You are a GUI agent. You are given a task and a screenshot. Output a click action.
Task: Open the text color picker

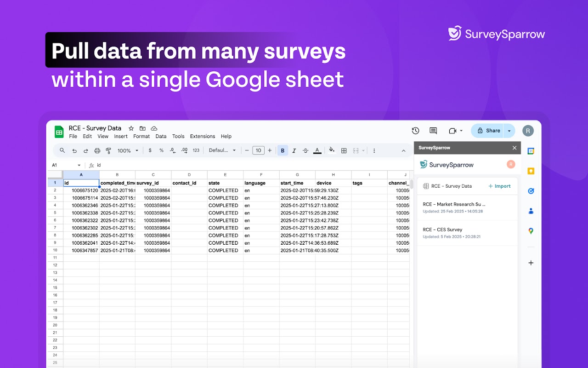(317, 150)
